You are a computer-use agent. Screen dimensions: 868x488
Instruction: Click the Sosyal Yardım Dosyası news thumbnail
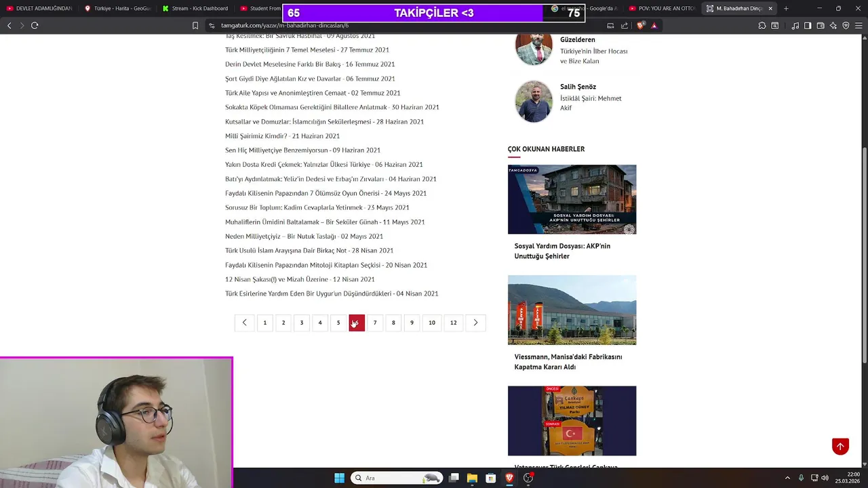click(x=572, y=199)
